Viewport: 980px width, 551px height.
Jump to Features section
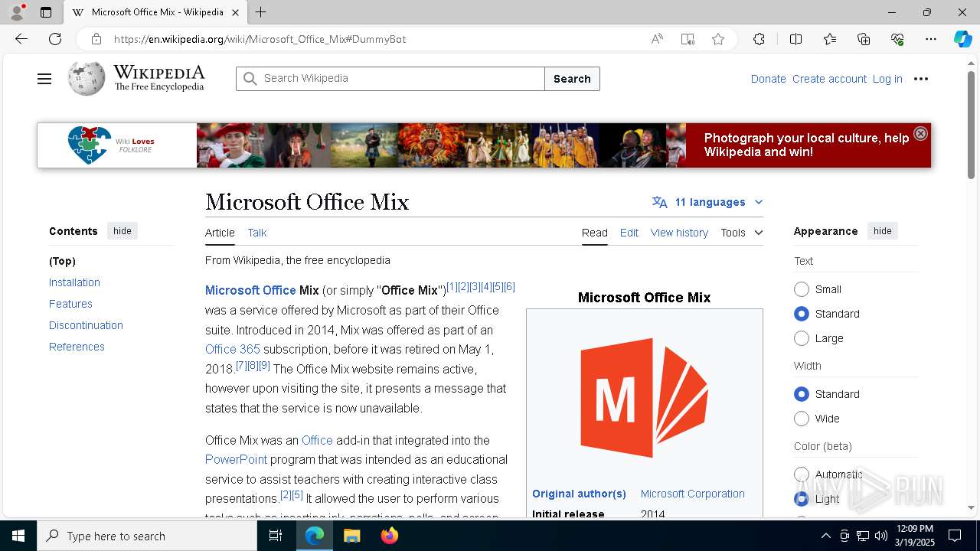pos(70,304)
